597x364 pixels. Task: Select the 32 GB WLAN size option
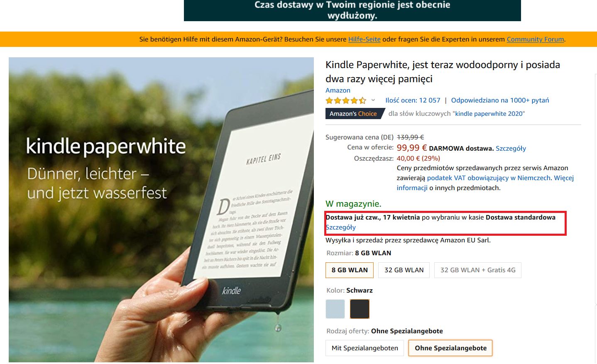tap(404, 270)
